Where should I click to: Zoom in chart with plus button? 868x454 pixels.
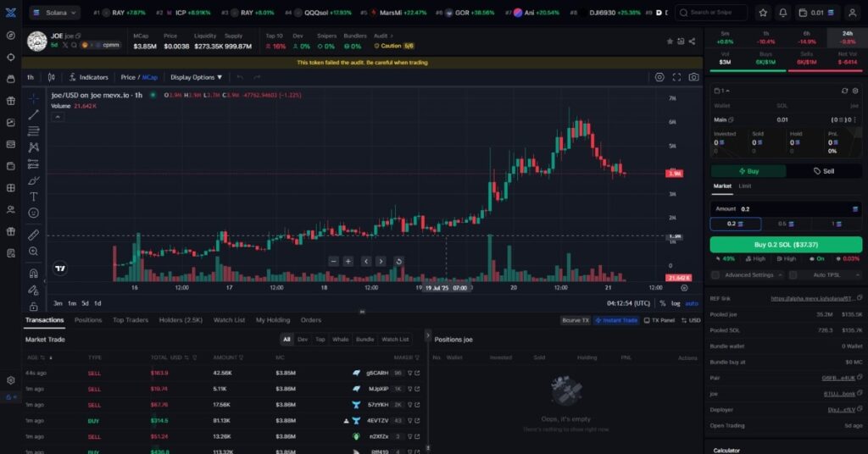click(348, 261)
